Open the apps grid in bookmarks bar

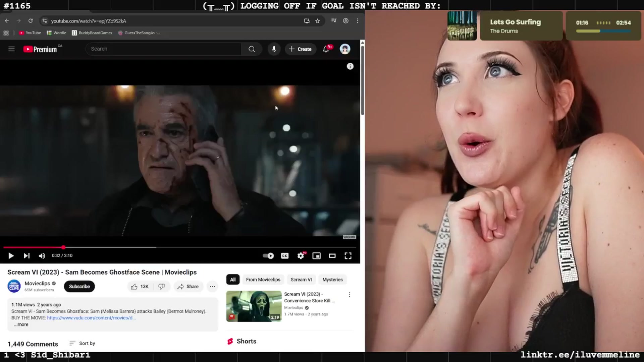[6, 33]
